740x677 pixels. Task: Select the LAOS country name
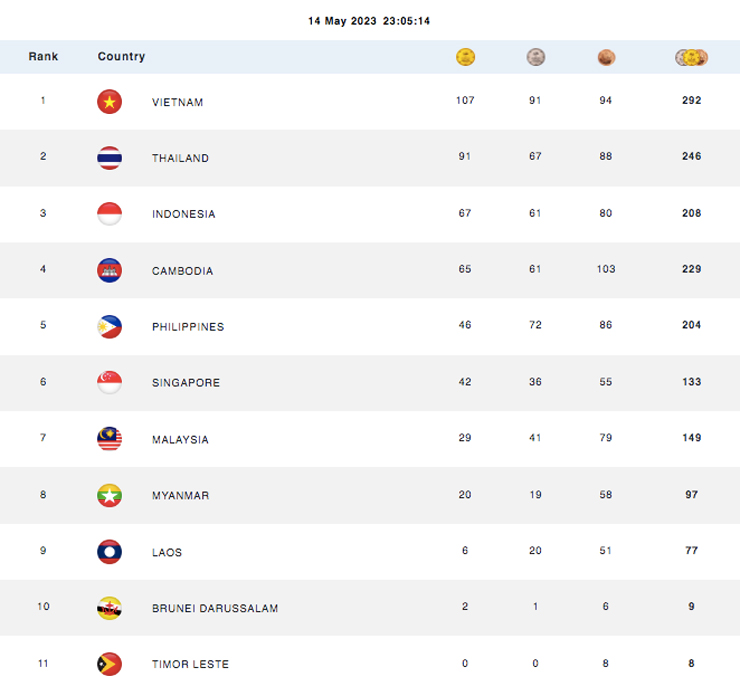tap(167, 552)
